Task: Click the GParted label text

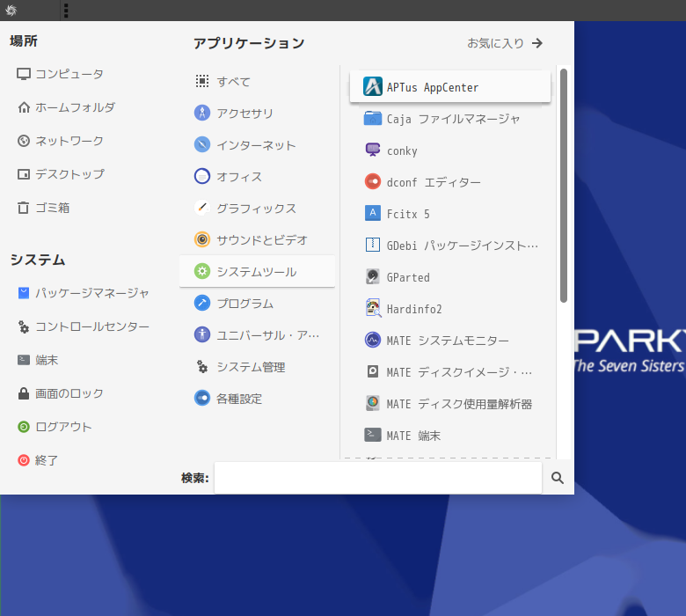Action: click(408, 277)
